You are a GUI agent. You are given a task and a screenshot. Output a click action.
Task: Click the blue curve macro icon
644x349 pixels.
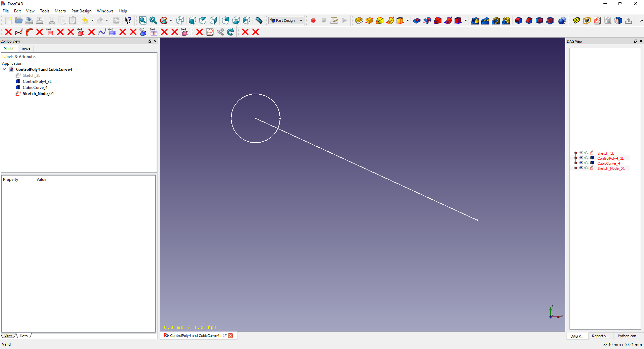(102, 32)
